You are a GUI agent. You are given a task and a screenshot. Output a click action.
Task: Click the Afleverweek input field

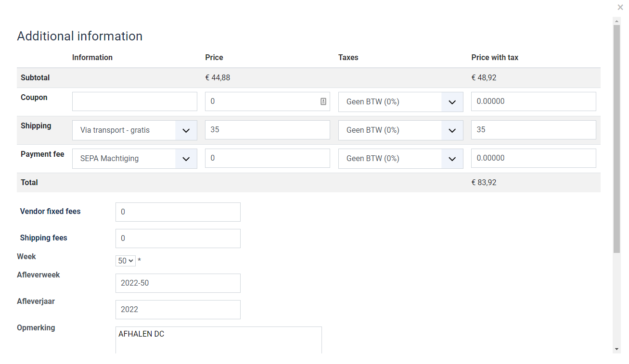(178, 283)
